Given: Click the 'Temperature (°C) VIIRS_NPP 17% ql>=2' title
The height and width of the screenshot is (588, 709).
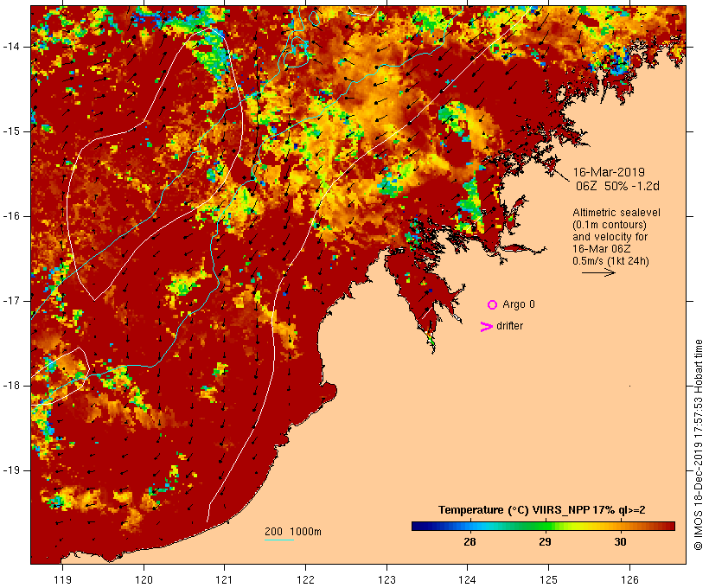Looking at the screenshot, I should [x=542, y=510].
